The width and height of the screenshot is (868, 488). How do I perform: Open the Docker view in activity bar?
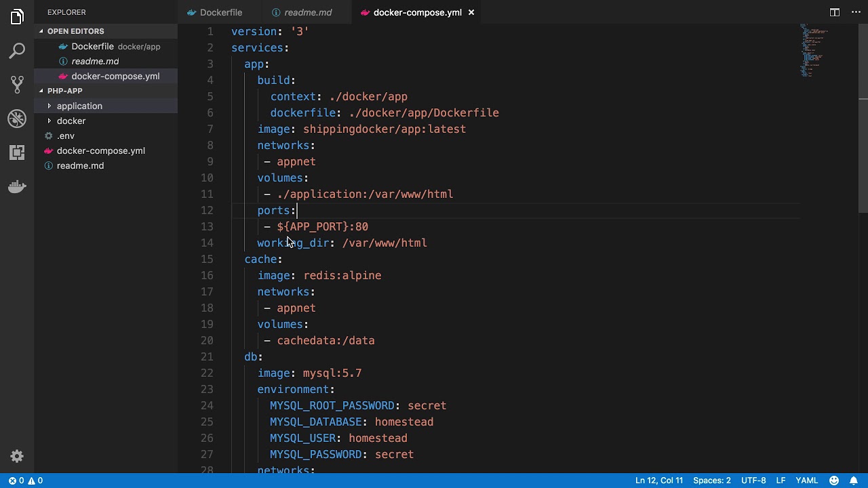(17, 186)
